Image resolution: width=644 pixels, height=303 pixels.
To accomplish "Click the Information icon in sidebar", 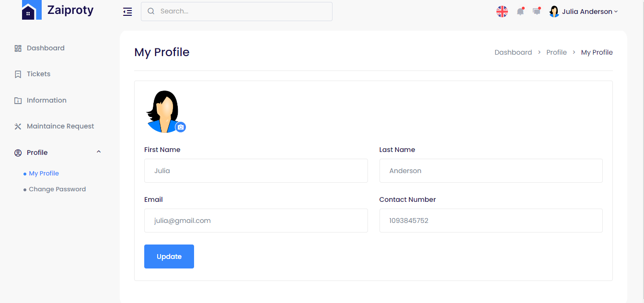I will [x=18, y=101].
